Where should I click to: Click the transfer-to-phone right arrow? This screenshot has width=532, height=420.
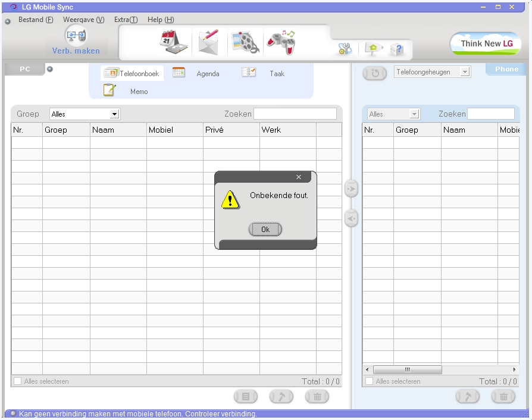[351, 189]
